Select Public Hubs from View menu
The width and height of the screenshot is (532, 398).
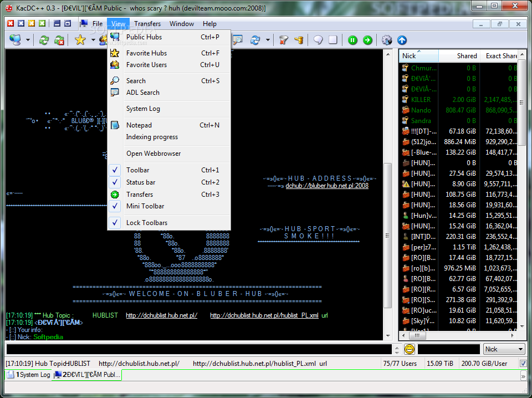coord(169,37)
